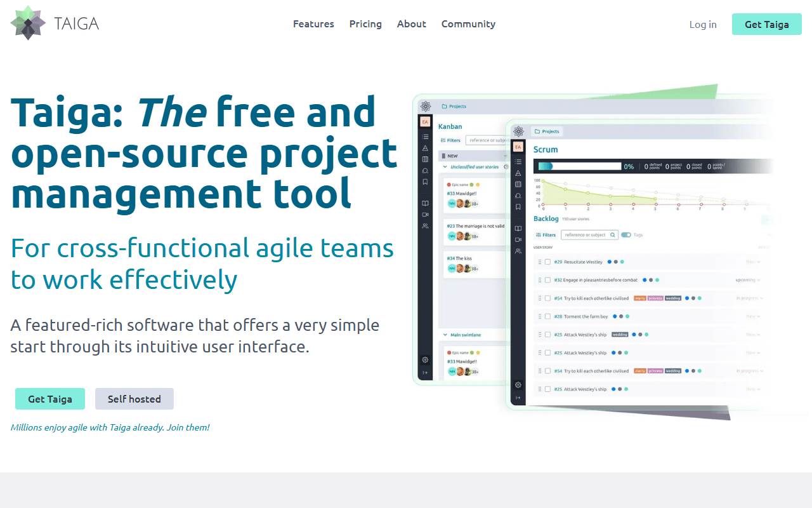Click the NEW column header in Kanban
The height and width of the screenshot is (508, 812).
click(x=473, y=156)
